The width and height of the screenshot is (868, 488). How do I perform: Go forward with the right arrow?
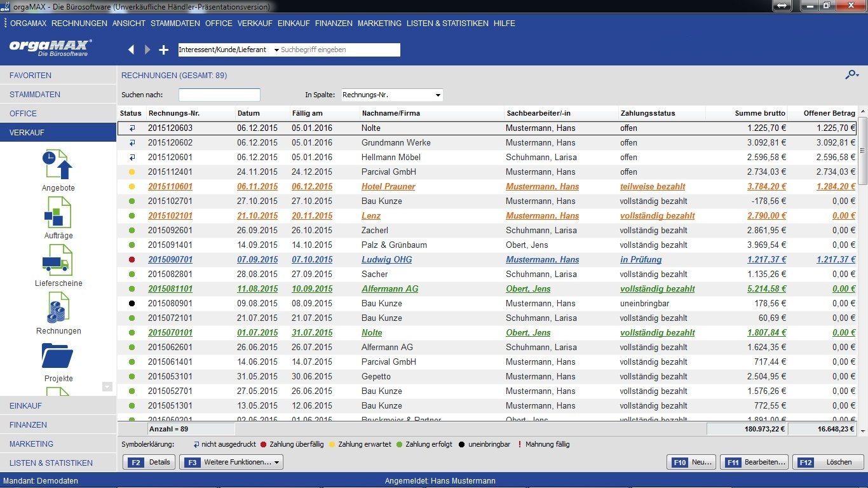tap(147, 50)
